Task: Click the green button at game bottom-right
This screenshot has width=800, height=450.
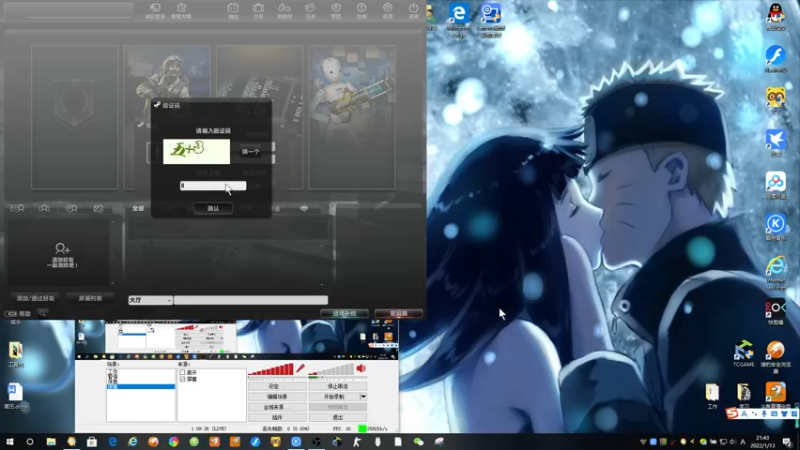Action: [344, 313]
